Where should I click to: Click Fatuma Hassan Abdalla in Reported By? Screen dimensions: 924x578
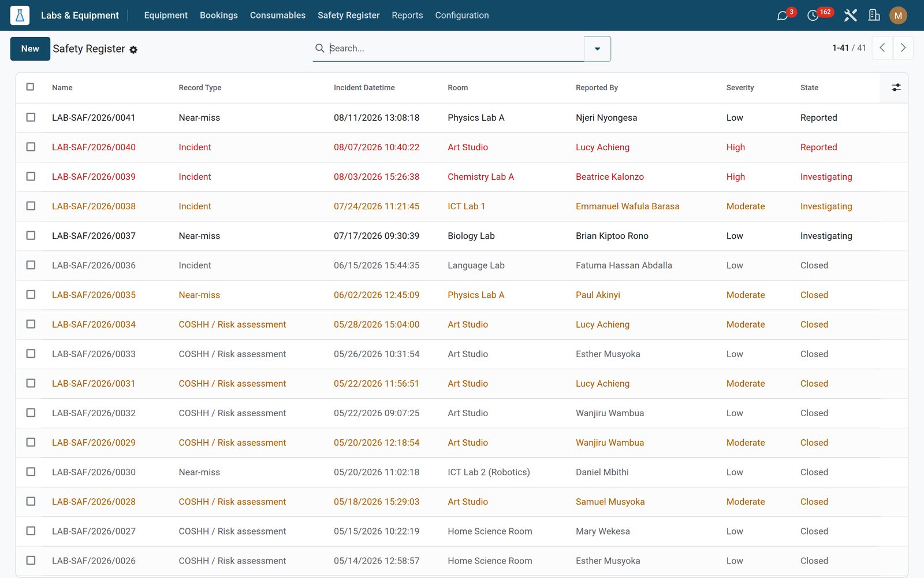point(624,265)
